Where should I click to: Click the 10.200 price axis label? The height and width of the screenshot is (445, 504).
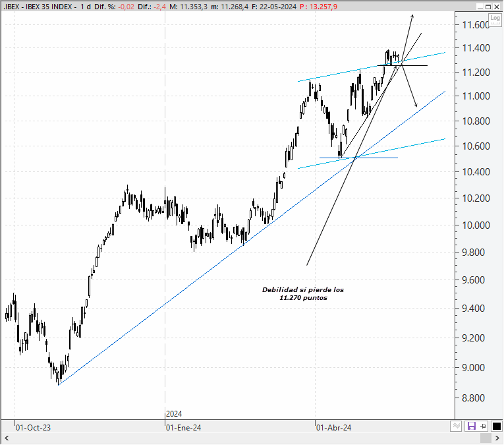476,198
